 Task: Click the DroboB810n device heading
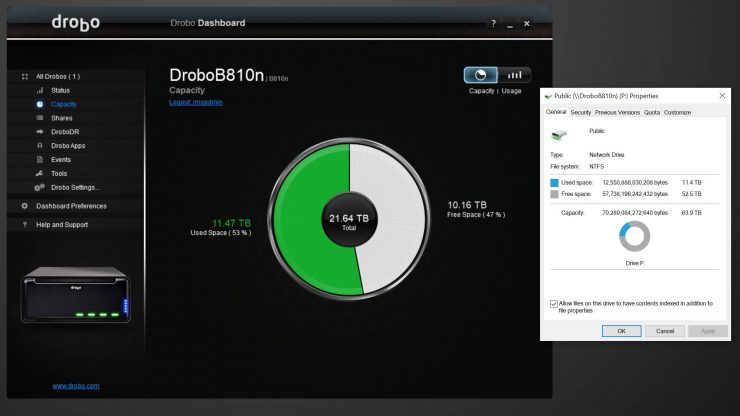[x=217, y=75]
